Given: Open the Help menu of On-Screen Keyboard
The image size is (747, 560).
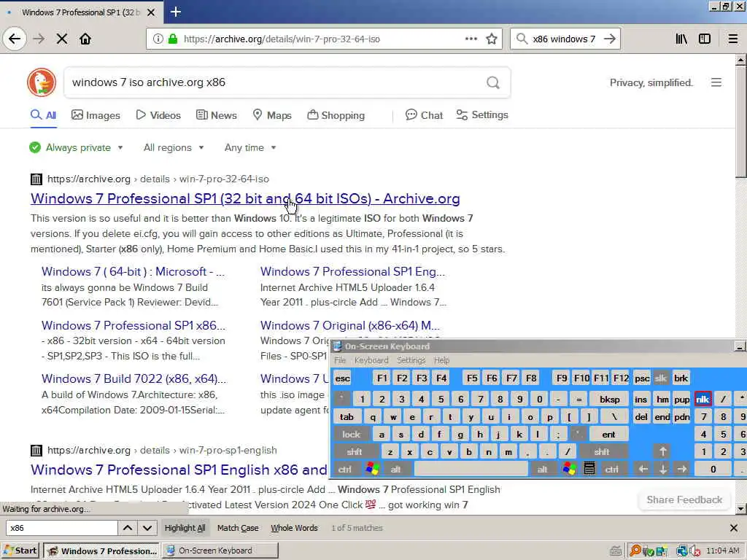Looking at the screenshot, I should click(441, 360).
